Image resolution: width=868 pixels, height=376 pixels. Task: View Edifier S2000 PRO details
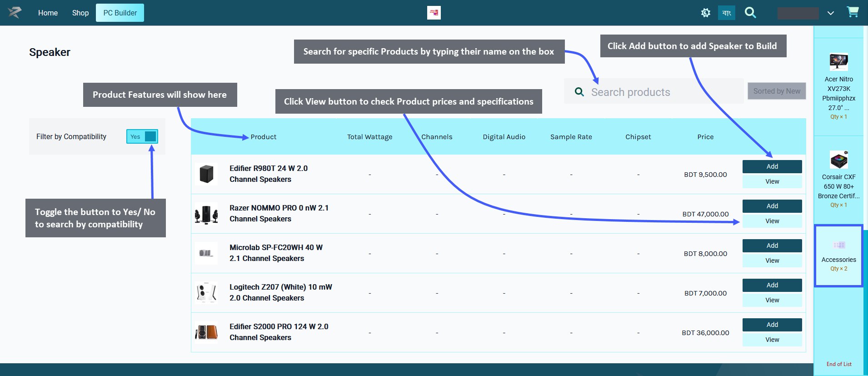[x=772, y=340]
